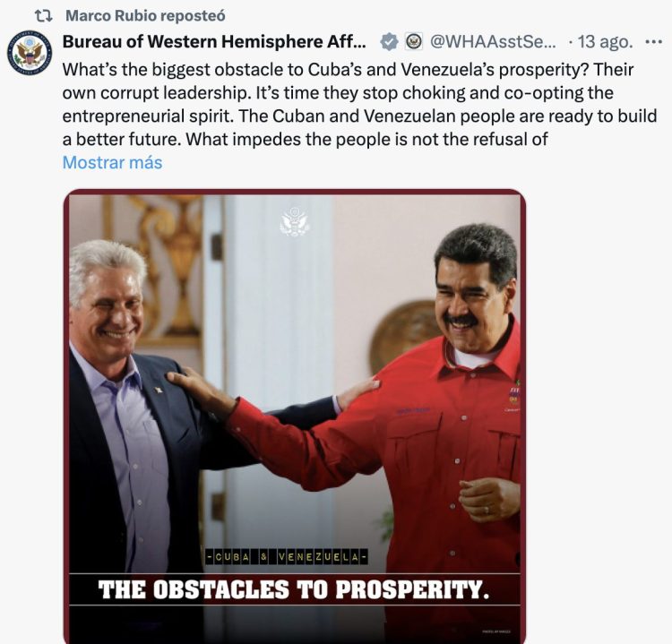Select the post body text paragraph
This screenshot has height=644, width=672.
coord(359,104)
